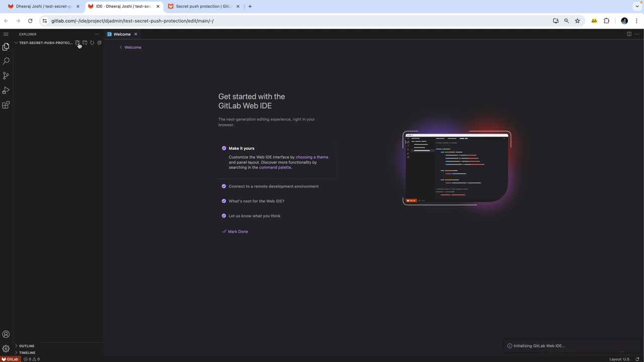This screenshot has height=362, width=644.
Task: Open the Search view in activity bar
Action: (6, 61)
